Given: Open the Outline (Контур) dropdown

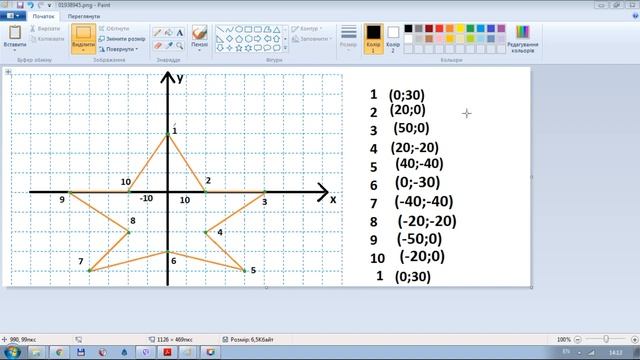Looking at the screenshot, I should coord(307,29).
